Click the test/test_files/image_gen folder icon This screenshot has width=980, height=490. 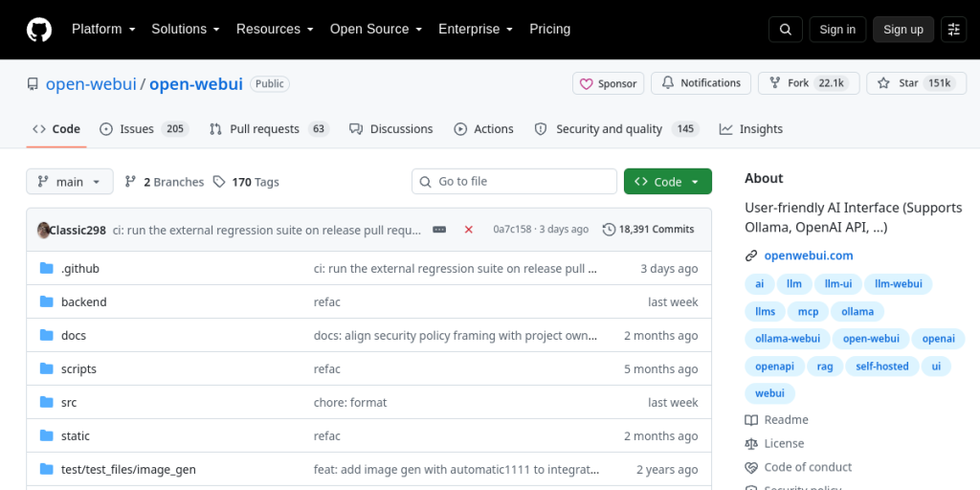click(x=46, y=469)
